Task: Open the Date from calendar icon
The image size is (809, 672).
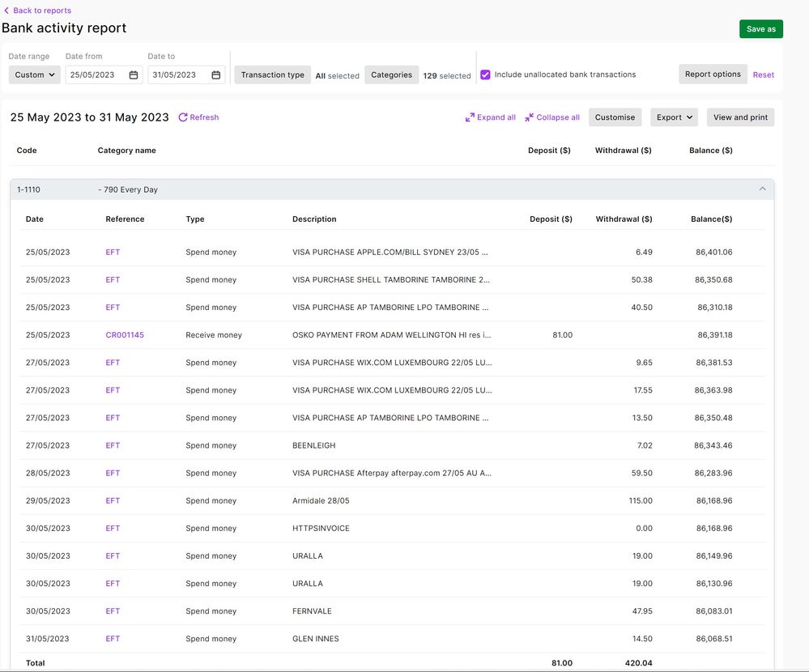Action: coord(134,75)
